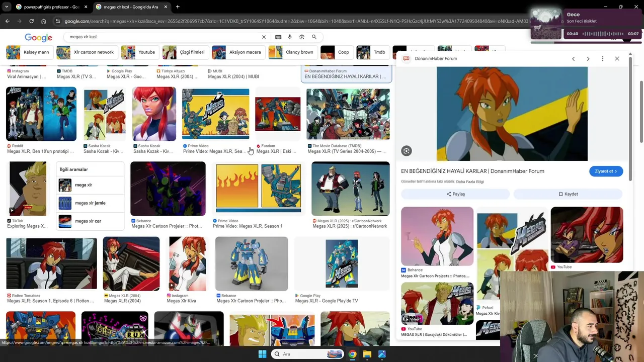The height and width of the screenshot is (362, 644).
Task: Close the image preview panel
Action: click(x=617, y=59)
